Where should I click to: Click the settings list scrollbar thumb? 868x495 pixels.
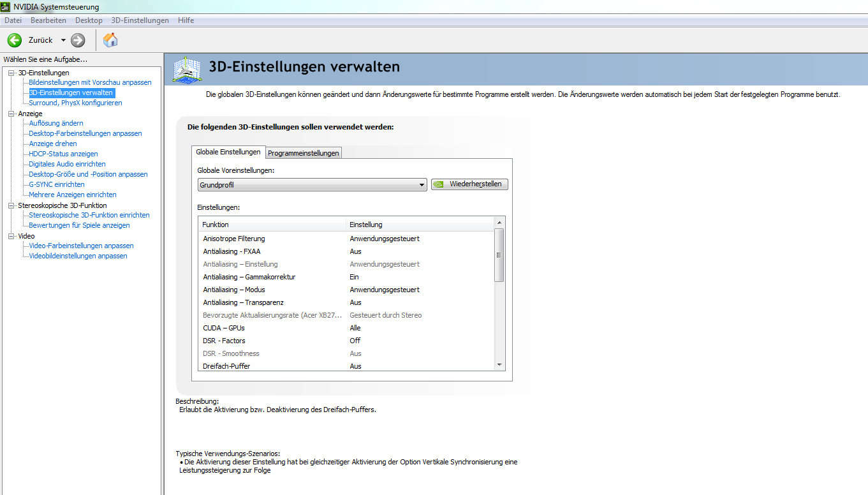(499, 255)
